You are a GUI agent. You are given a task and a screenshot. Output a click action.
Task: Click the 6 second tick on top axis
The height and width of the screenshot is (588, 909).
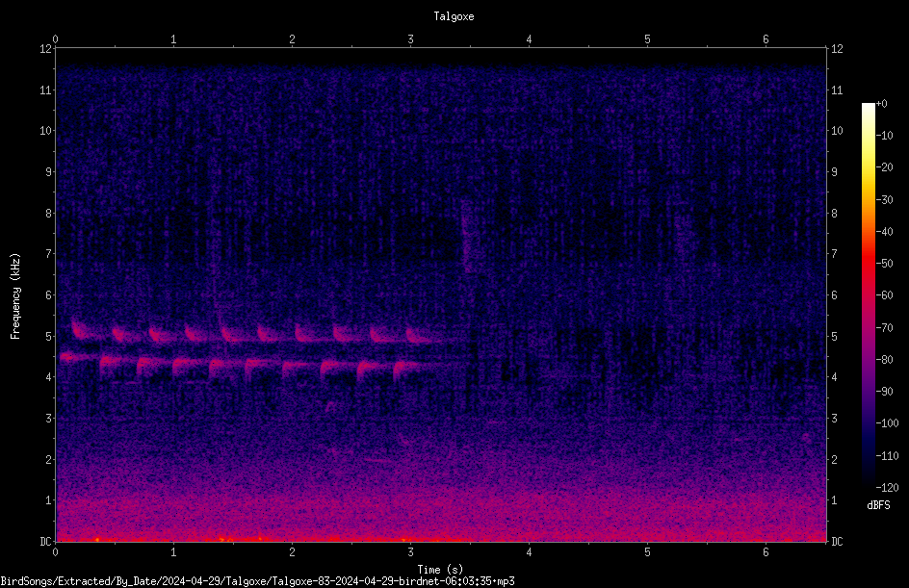[766, 39]
